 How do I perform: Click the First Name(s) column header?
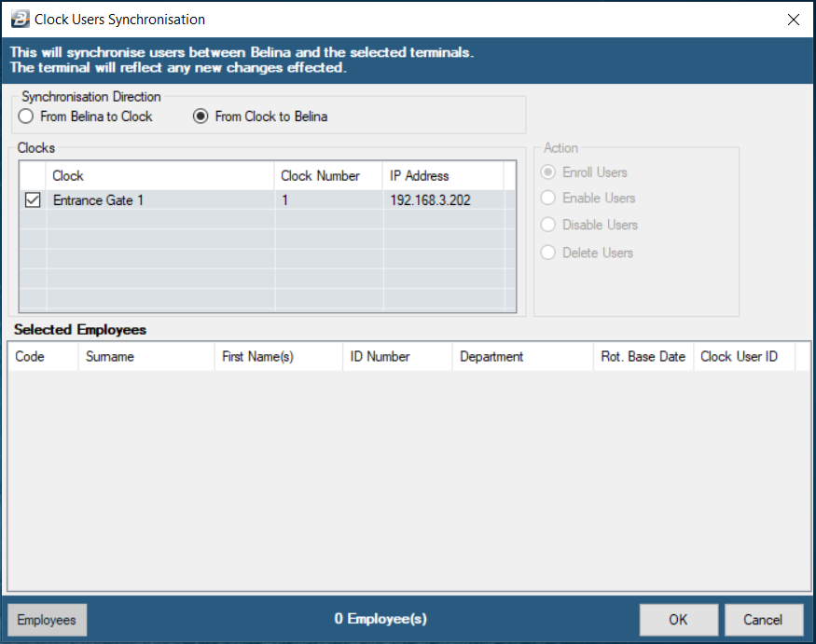coord(279,356)
